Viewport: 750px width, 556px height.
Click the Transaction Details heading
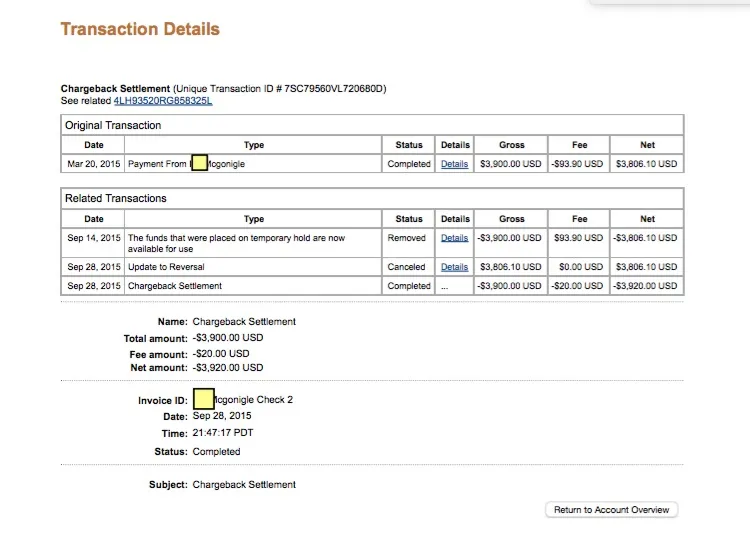140,29
